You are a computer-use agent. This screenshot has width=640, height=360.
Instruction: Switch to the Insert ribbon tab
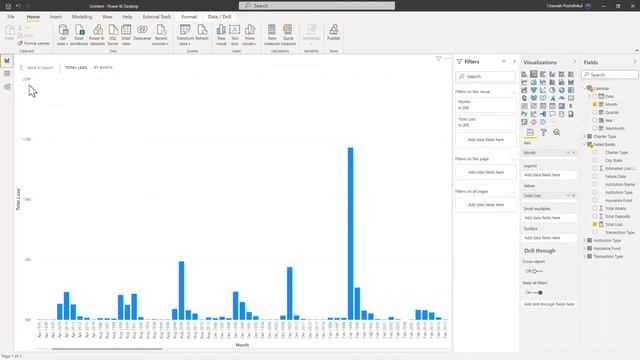(56, 17)
